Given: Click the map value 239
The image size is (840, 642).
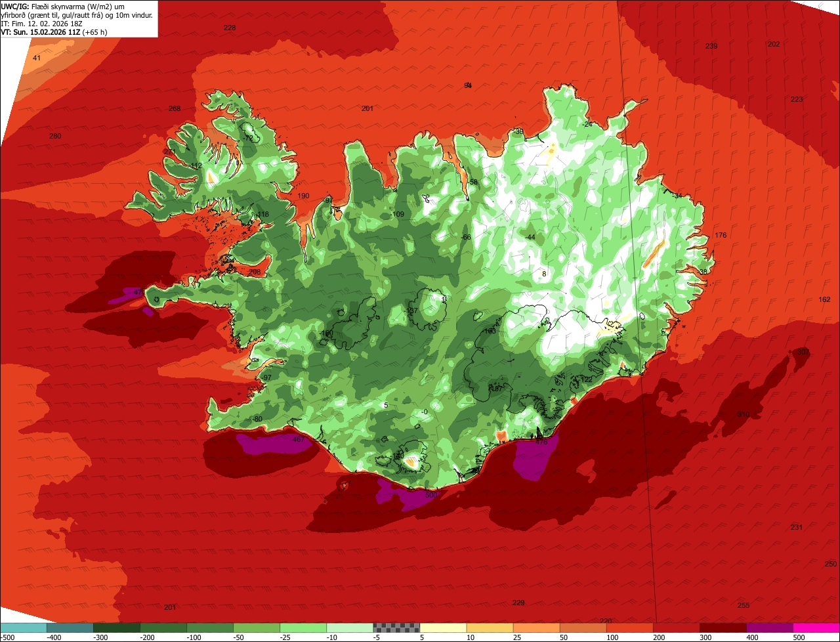Looking at the screenshot, I should click(711, 46).
